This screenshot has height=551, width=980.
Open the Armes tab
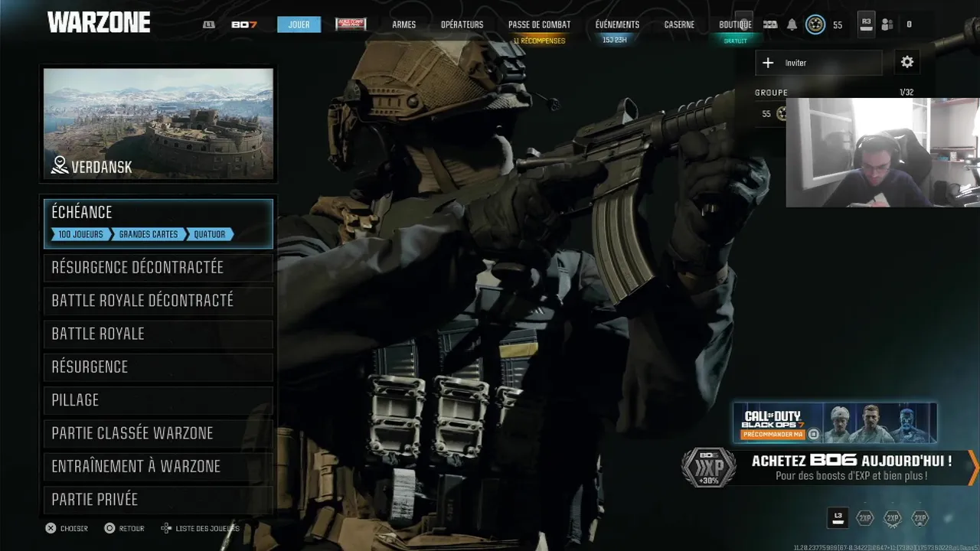coord(403,24)
